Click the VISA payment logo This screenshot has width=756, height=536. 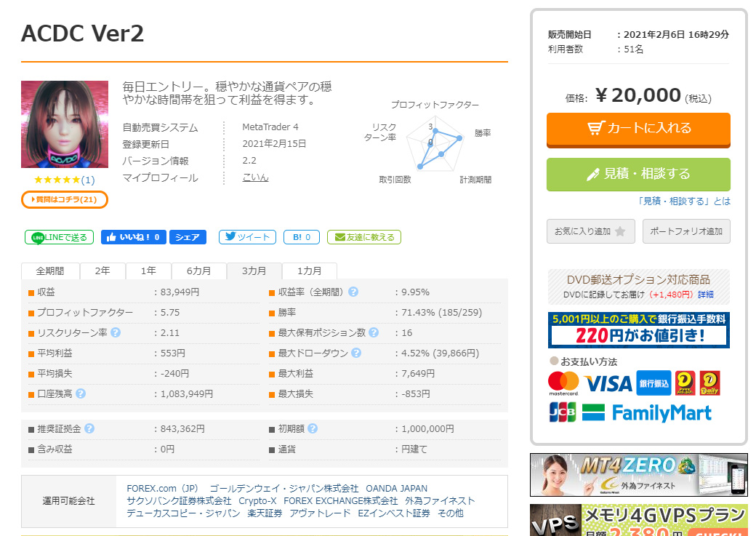pos(608,384)
